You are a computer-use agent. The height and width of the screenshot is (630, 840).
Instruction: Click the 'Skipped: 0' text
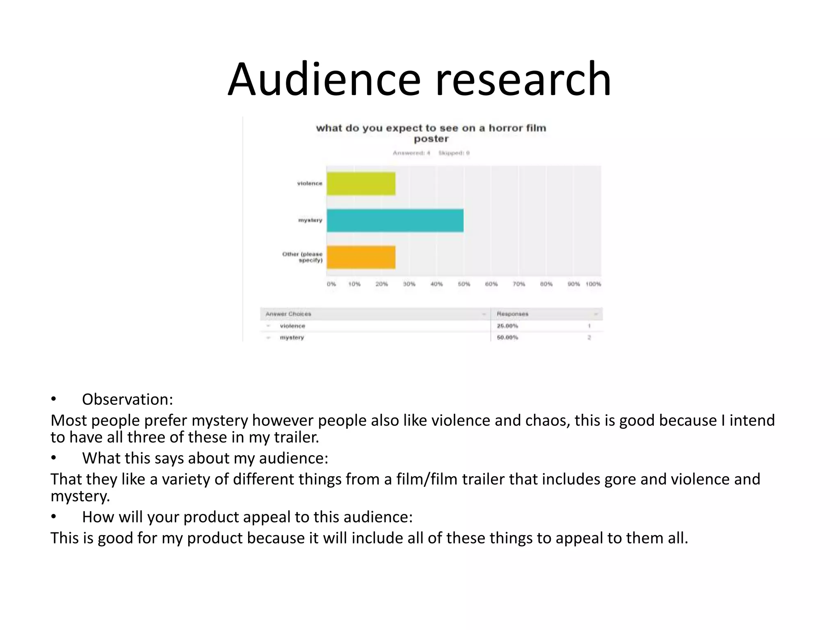pyautogui.click(x=454, y=153)
